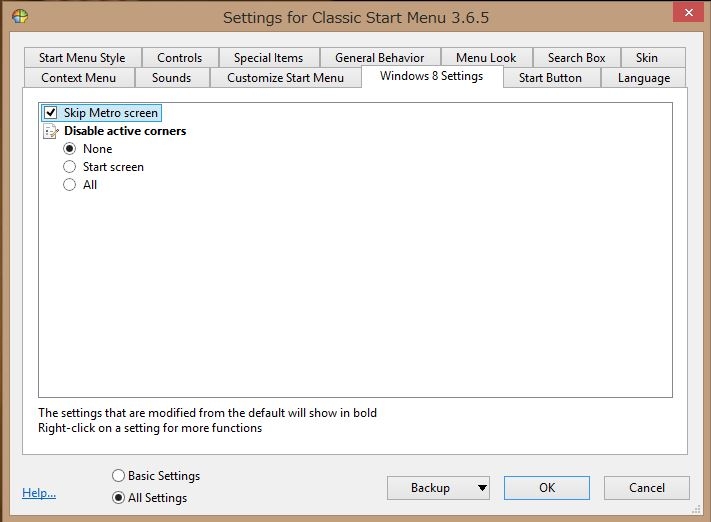Screen dimensions: 711x522
Task: Switch to the Language tab
Action: point(644,78)
